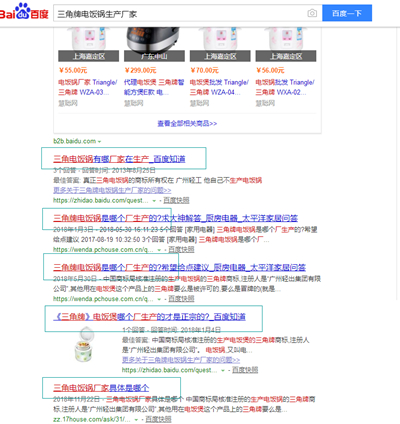Screen dimensions: 400x424
Task: Click 百度快照 next to zz.17house.com
Action: coord(158,419)
